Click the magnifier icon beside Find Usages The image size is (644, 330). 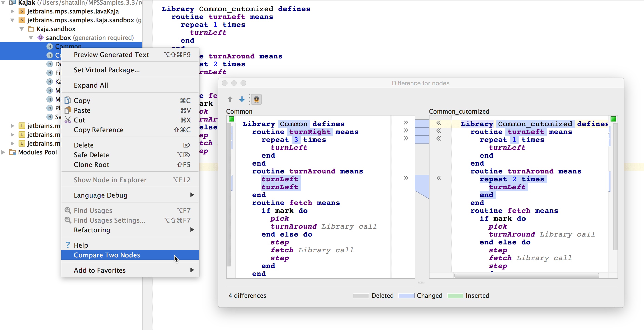click(x=68, y=210)
